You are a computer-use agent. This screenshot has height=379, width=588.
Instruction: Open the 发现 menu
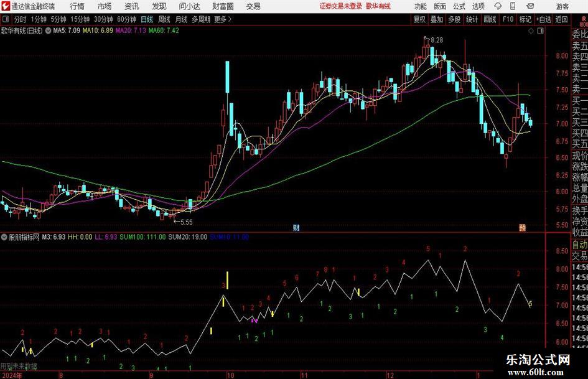(x=159, y=6)
